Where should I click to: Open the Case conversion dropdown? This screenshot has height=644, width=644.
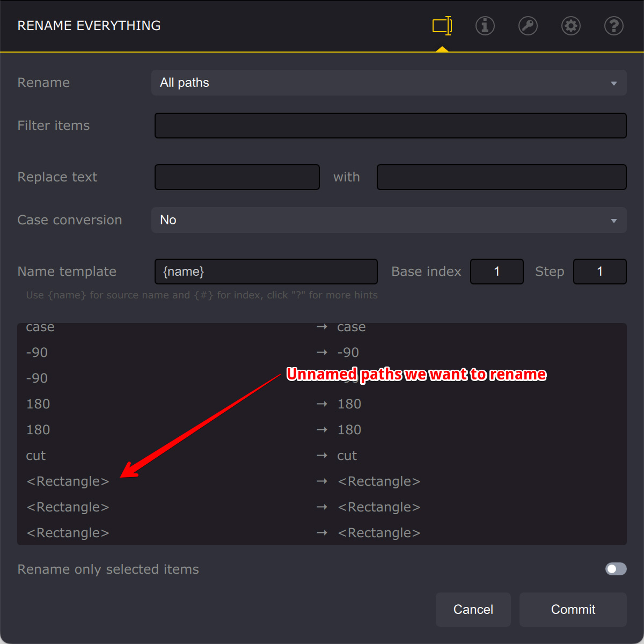[389, 220]
